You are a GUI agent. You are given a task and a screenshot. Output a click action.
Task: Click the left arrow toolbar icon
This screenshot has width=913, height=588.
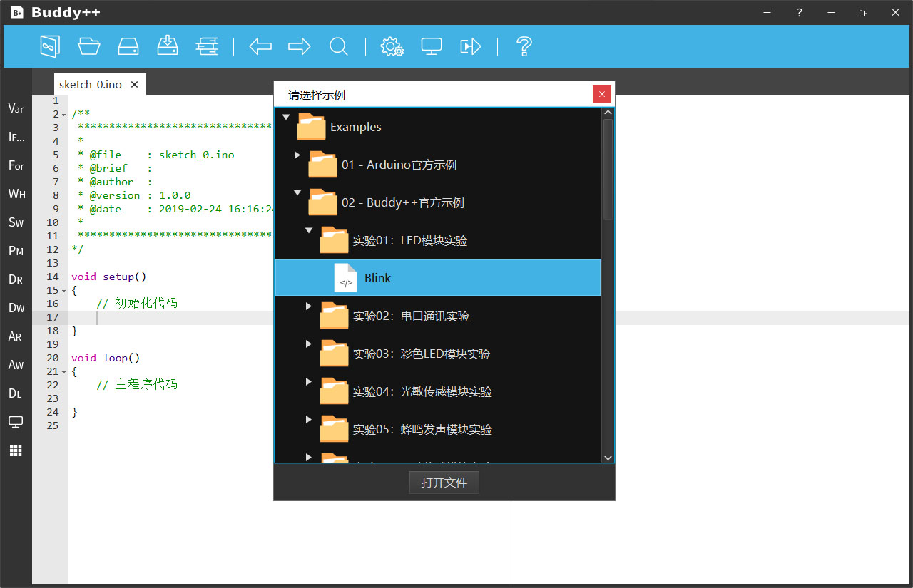coord(260,46)
